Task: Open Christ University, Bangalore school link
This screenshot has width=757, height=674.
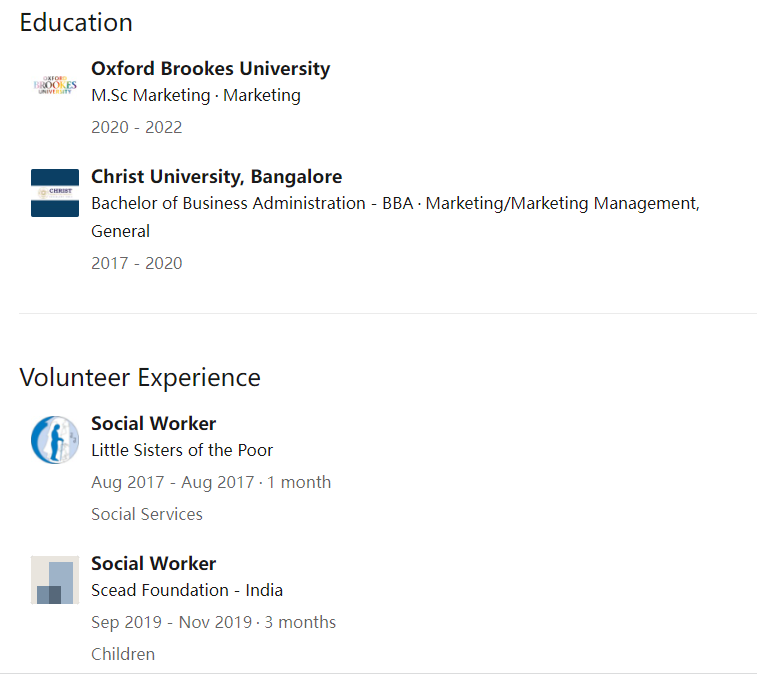Action: [x=216, y=177]
